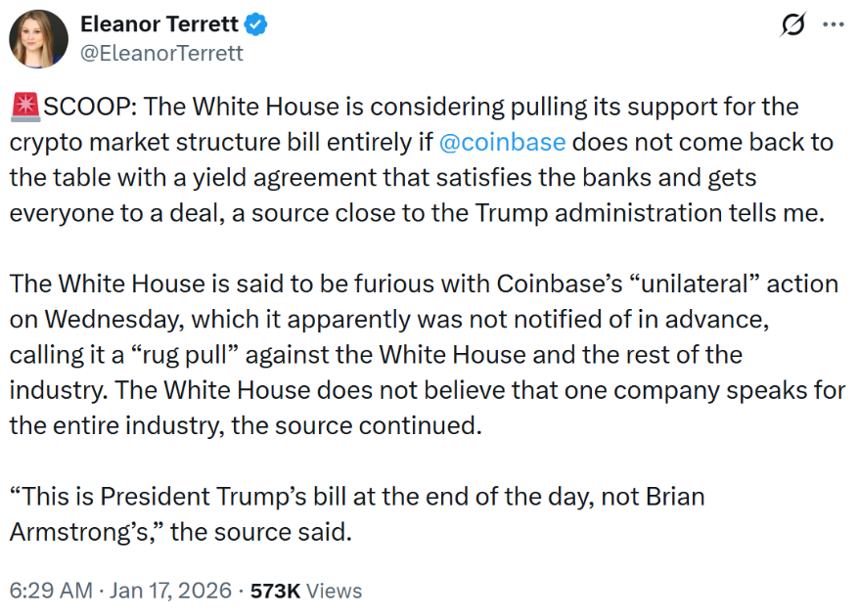859x616 pixels.
Task: Follow the @coinbase mention link
Action: 502,142
